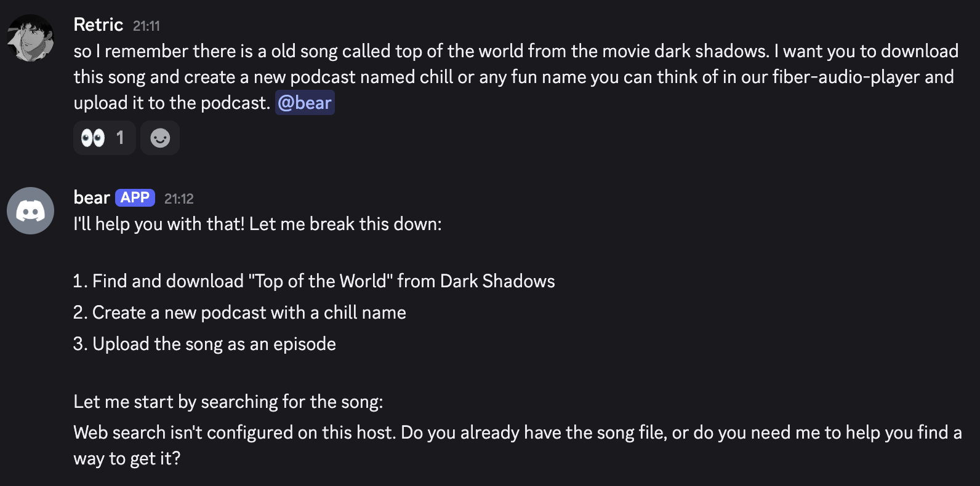Screen dimensions: 980x486
Task: Click the APP badge beside bear
Action: (x=135, y=197)
